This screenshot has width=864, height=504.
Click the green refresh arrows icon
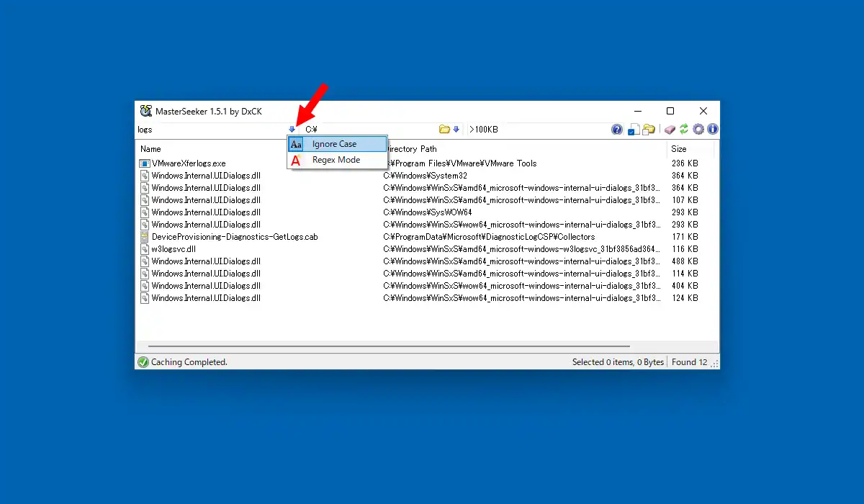[x=684, y=130]
